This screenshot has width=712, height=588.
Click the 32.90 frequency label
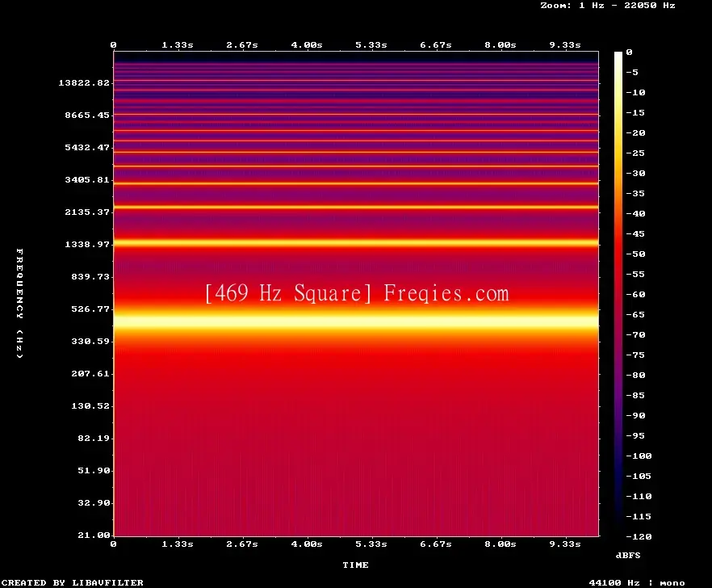[x=94, y=502]
